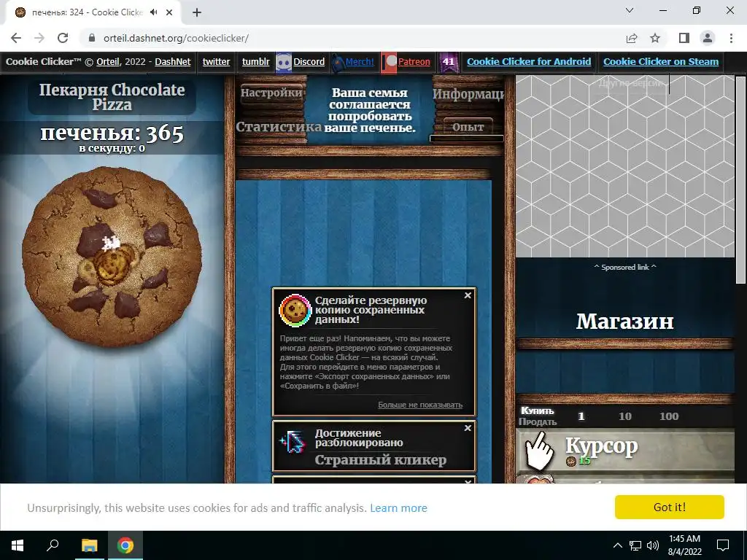
Task: Click Chrome icon in taskbar
Action: coord(125,545)
